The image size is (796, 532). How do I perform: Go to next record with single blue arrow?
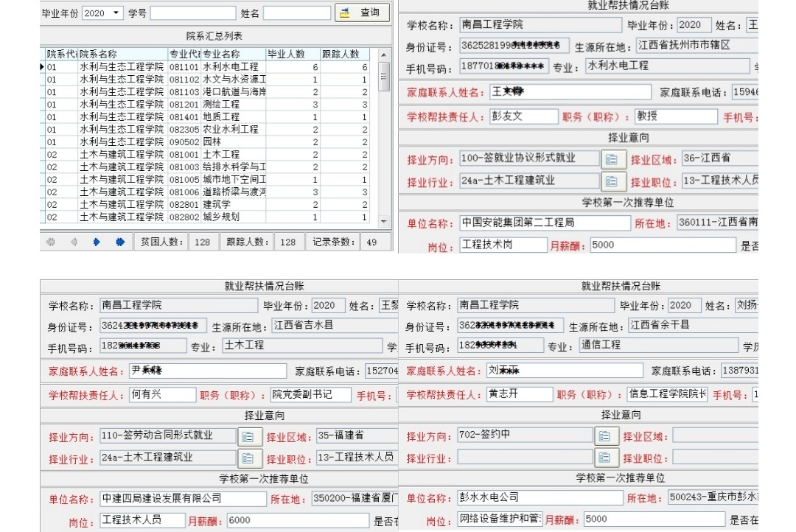point(97,242)
